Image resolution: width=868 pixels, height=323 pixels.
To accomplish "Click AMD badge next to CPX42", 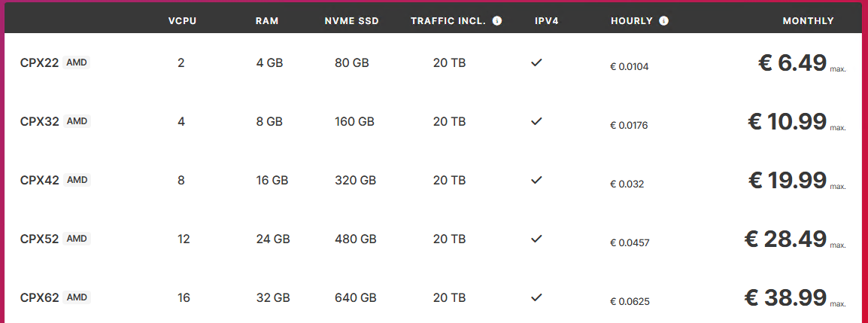I will pos(77,180).
